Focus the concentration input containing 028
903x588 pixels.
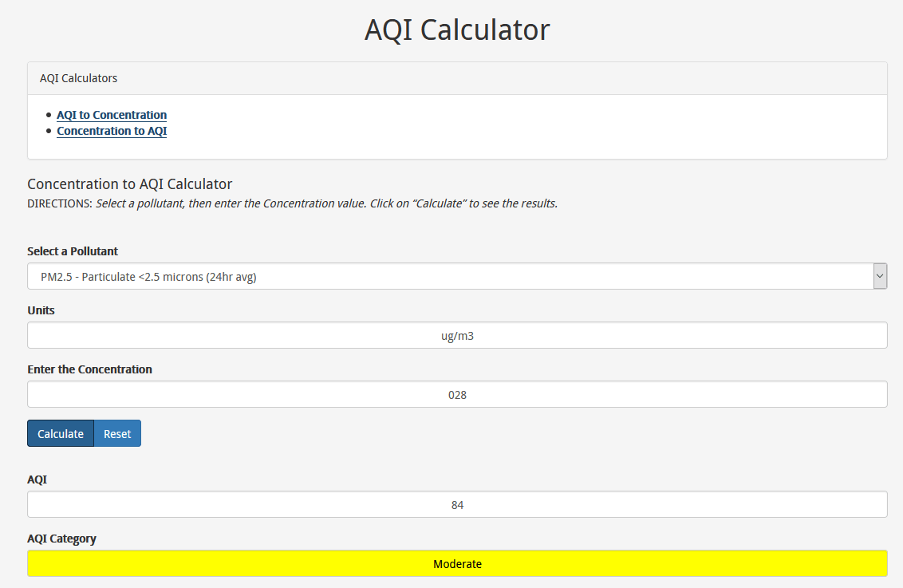(x=457, y=394)
